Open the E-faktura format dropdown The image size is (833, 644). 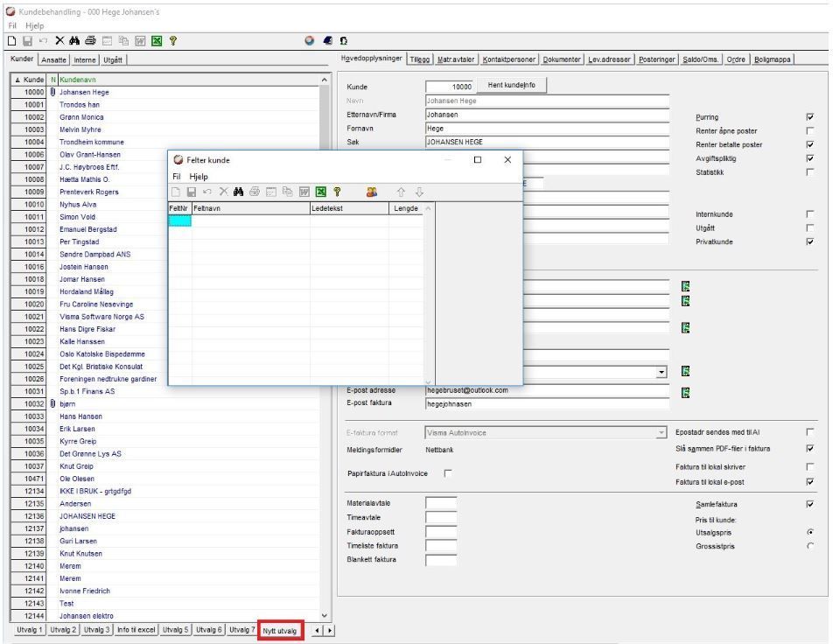(x=661, y=433)
